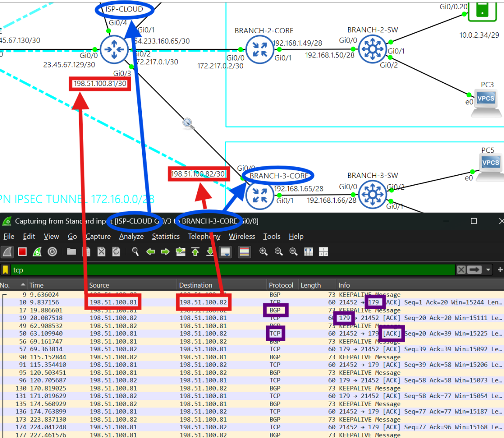Toggle packet colorization rules
Viewport: 504px width, 438px height.
click(x=245, y=252)
